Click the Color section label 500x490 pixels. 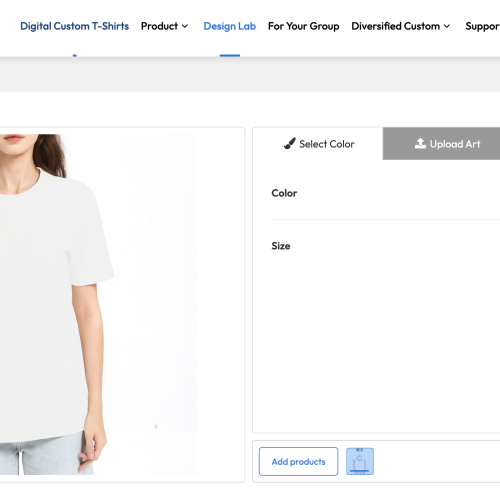coord(284,193)
